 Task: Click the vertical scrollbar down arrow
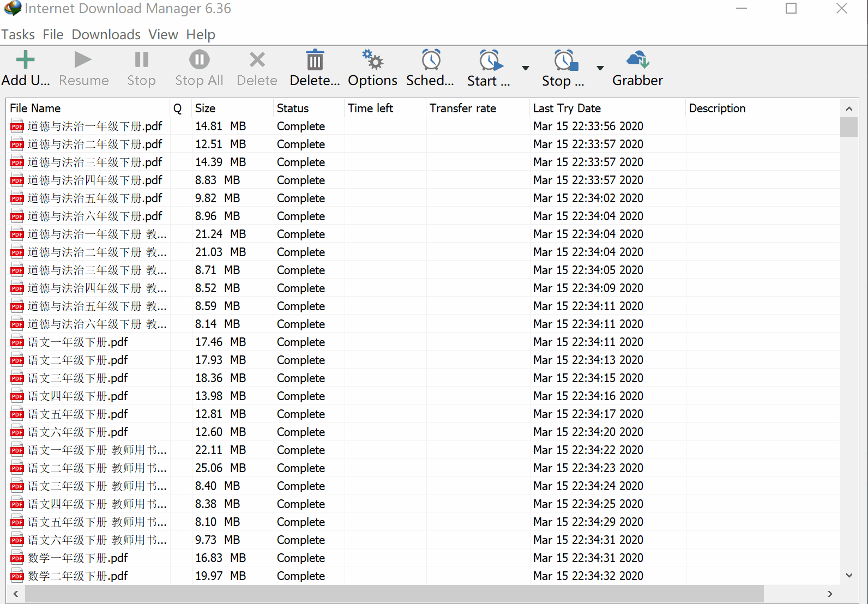[x=849, y=575]
